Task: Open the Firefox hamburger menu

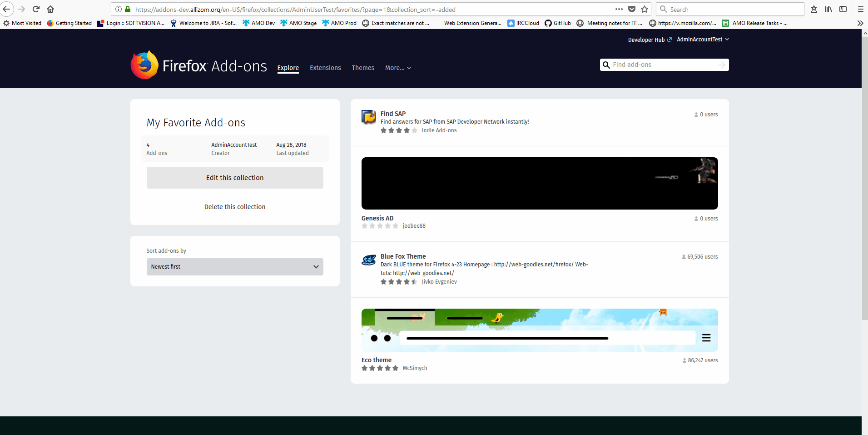Action: 860,9
